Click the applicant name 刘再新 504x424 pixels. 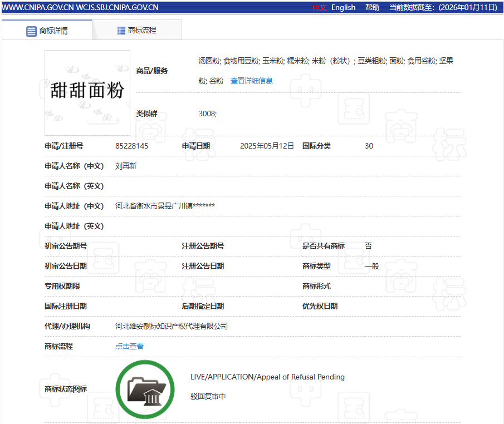click(x=126, y=166)
